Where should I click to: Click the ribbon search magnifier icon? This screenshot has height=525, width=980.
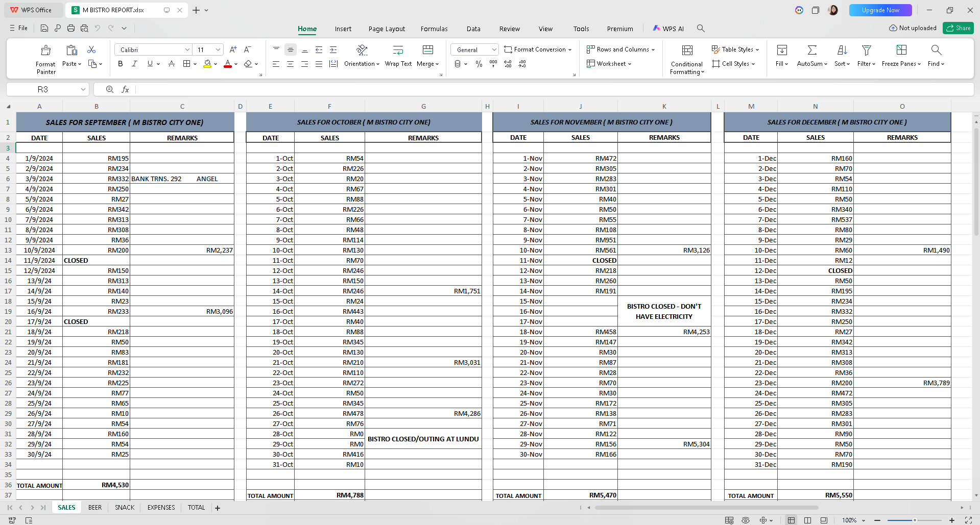coord(701,29)
